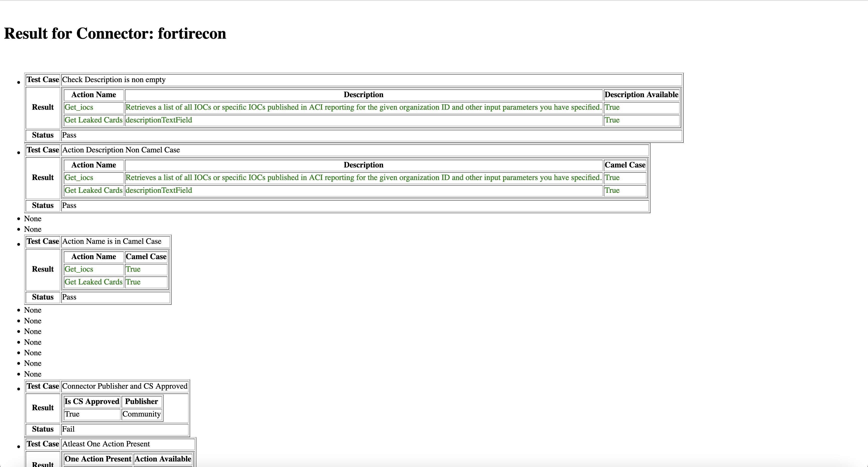The height and width of the screenshot is (467, 868).
Task: Click the Fail status cell
Action: click(68, 429)
